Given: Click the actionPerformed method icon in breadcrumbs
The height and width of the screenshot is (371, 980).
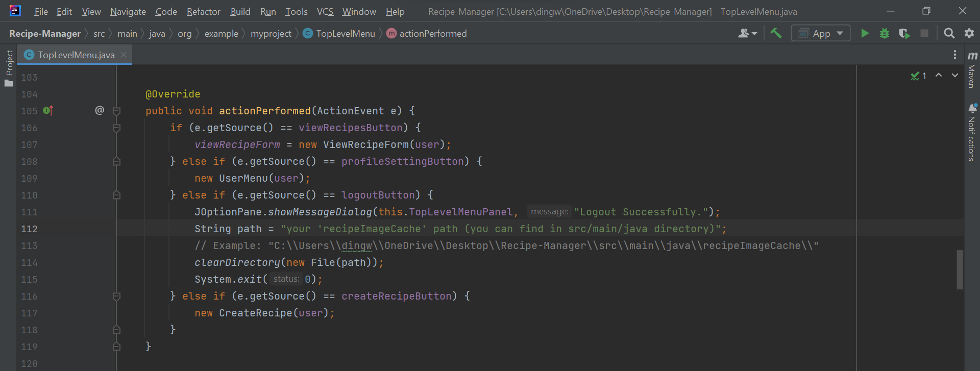Looking at the screenshot, I should pyautogui.click(x=391, y=33).
